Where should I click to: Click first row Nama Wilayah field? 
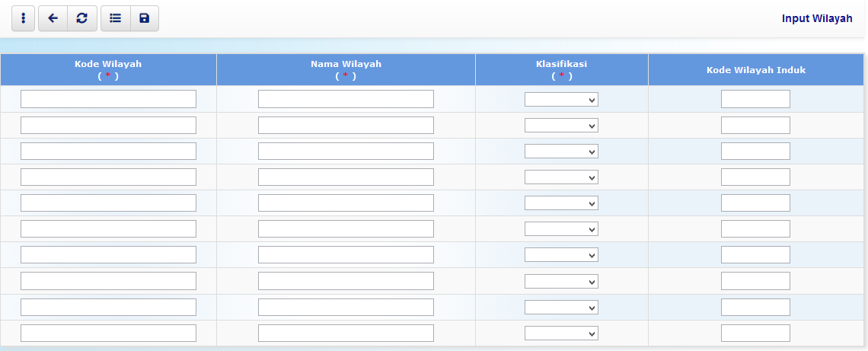tap(346, 99)
